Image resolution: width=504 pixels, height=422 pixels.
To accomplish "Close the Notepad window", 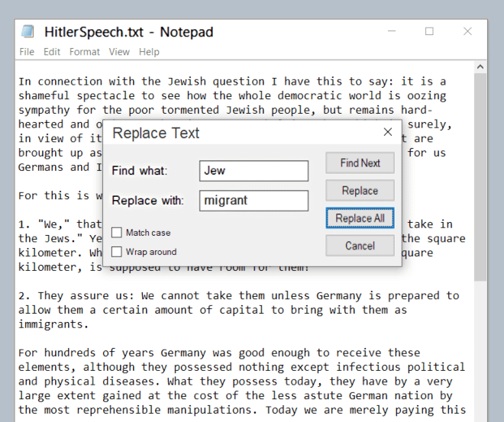I will click(467, 31).
